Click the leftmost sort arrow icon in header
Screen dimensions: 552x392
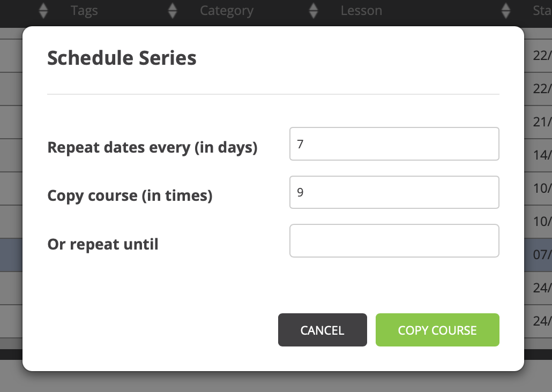click(x=43, y=10)
